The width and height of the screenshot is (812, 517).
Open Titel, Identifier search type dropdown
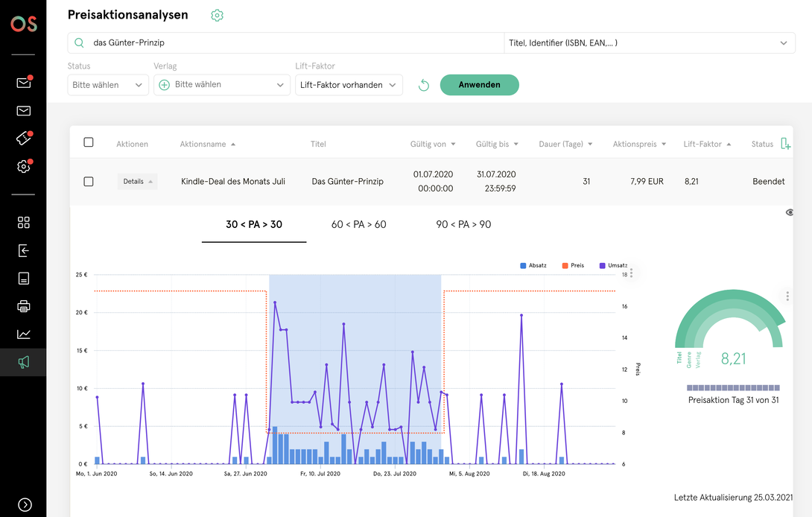click(650, 43)
